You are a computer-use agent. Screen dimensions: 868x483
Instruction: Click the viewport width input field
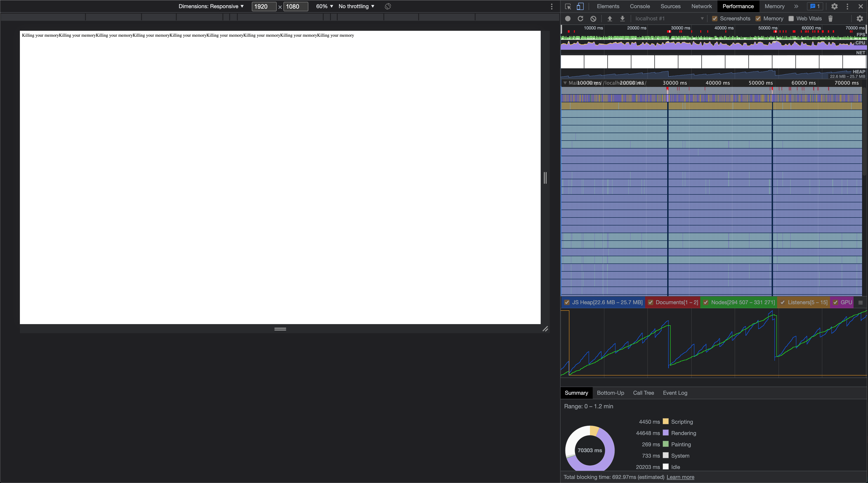(x=264, y=6)
